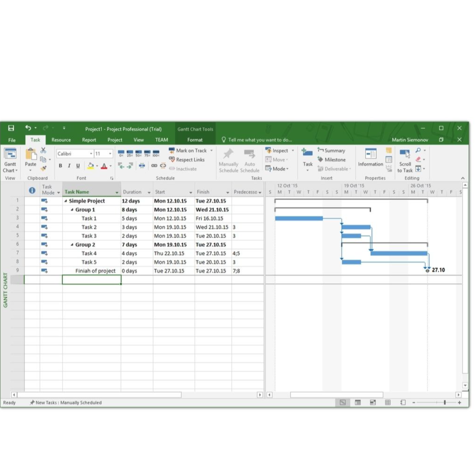Insert a Milestone task
This screenshot has width=476, height=476.
point(332,160)
